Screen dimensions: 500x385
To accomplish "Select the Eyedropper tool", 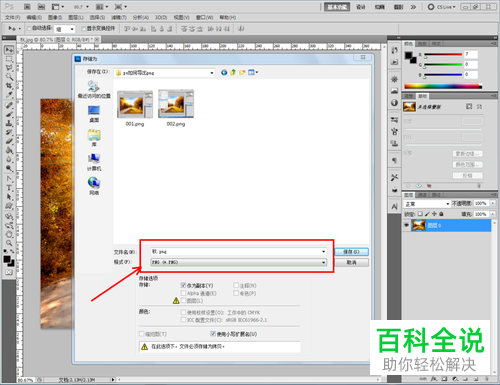I will pos(9,95).
